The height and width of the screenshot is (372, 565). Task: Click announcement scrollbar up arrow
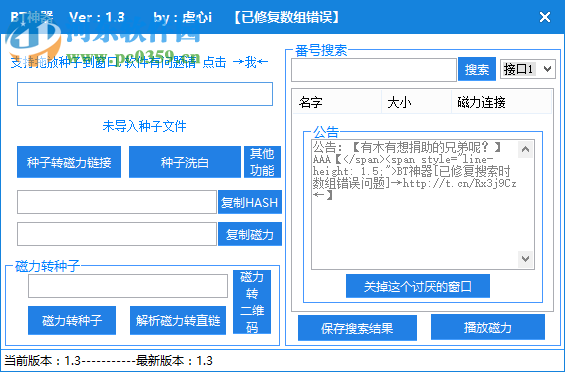point(525,149)
